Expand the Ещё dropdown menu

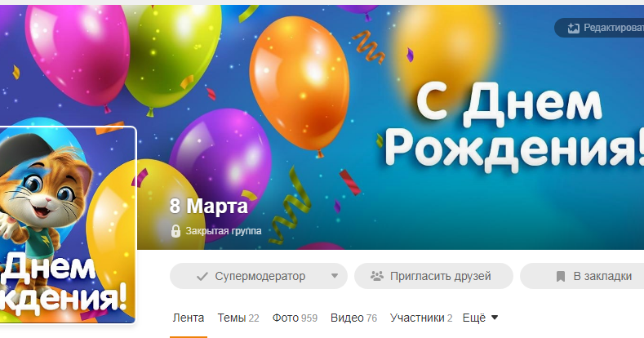[x=480, y=318]
